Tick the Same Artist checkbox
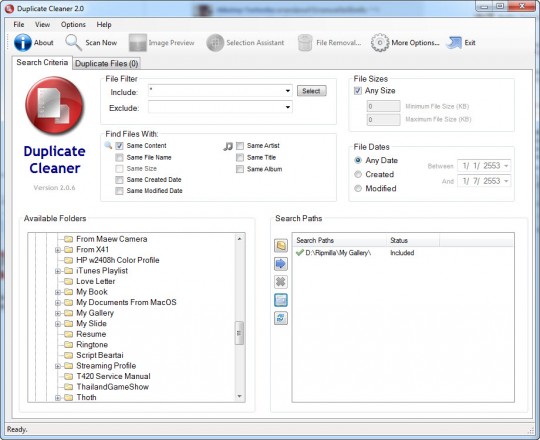540x440 pixels. (240, 146)
